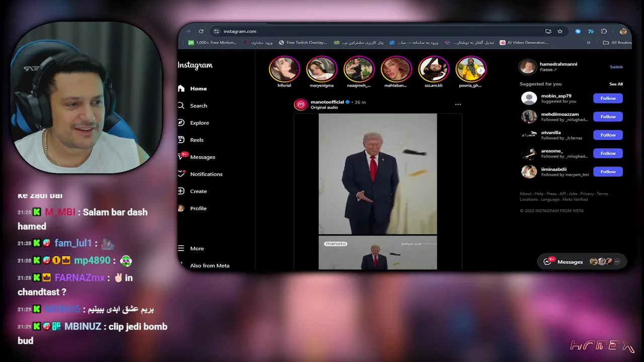Click the stories next arrow
The width and height of the screenshot is (644, 362).
(481, 70)
